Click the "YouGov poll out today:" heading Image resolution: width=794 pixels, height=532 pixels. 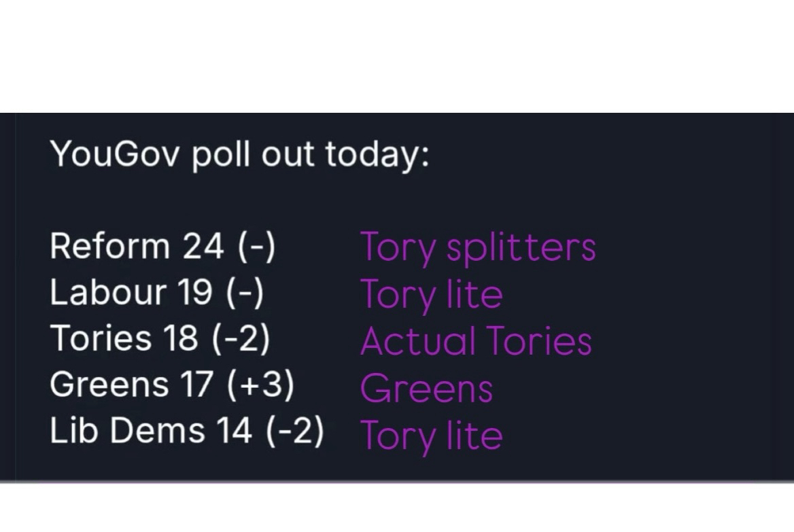point(239,154)
